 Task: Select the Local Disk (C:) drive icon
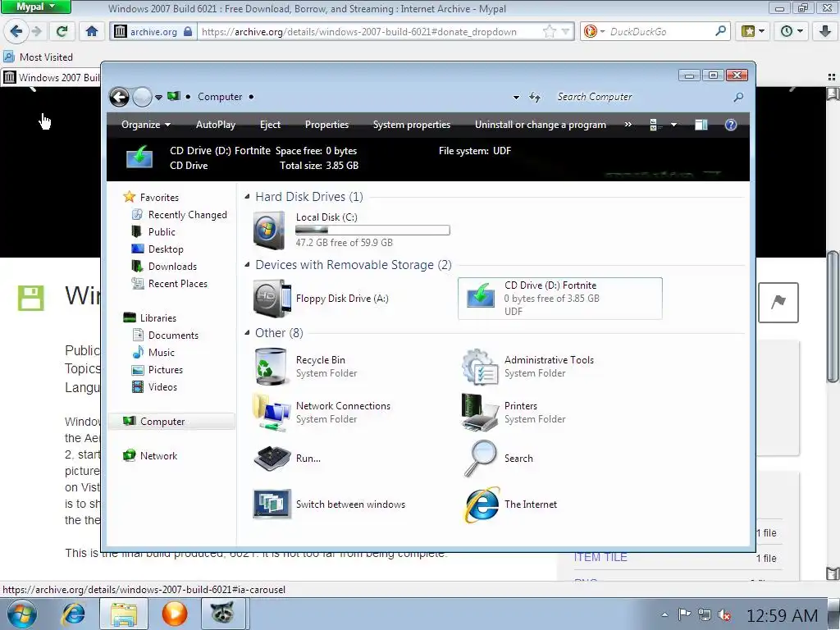tap(269, 231)
